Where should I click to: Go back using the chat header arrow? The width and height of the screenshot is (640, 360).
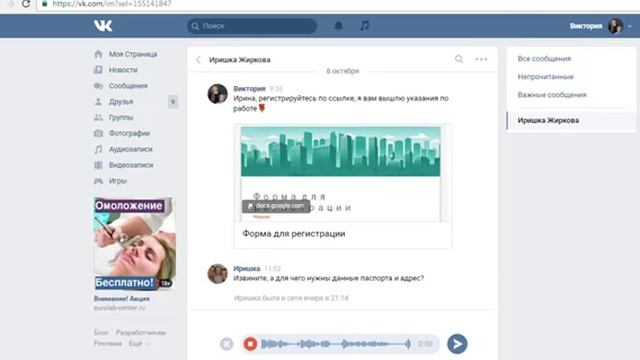(198, 60)
